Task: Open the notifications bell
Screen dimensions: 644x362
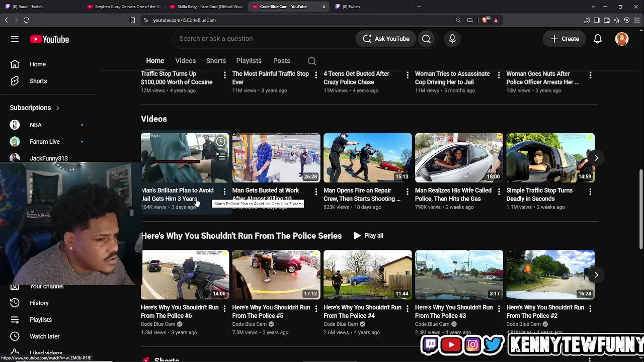Action: (x=598, y=39)
